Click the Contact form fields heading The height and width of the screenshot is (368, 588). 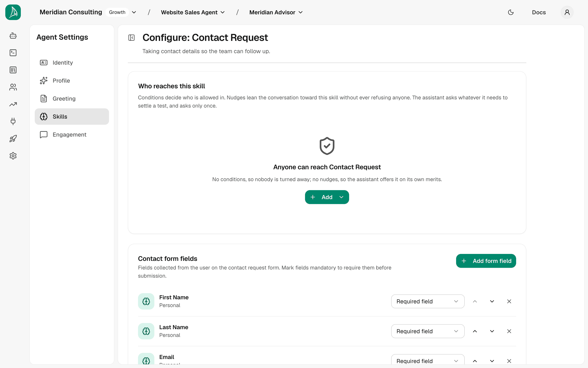pos(168,259)
